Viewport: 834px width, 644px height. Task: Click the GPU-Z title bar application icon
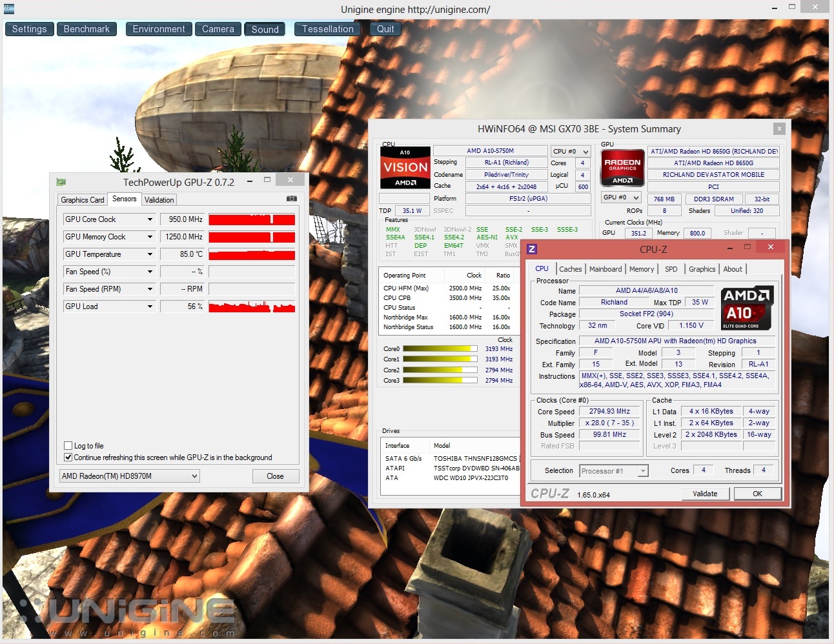(61, 182)
